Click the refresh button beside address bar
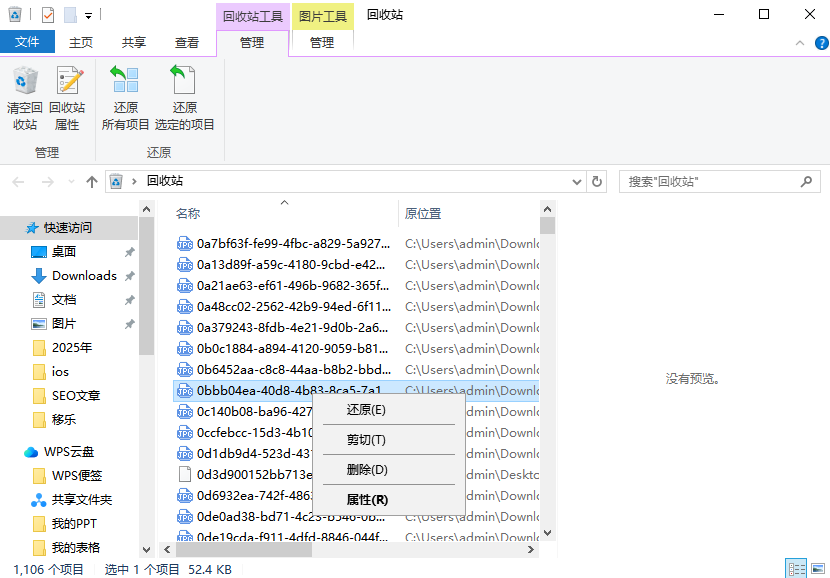Screen dimensions: 830x578 coord(597,181)
